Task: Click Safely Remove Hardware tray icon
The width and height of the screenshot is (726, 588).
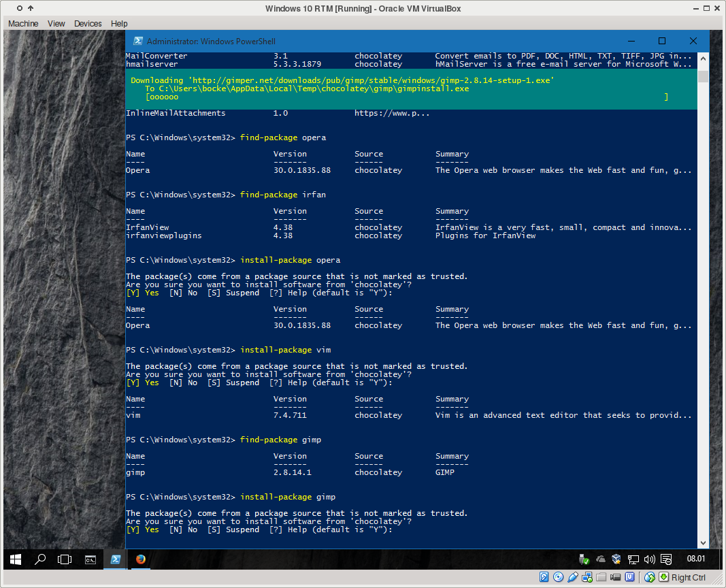Action: coord(584,559)
